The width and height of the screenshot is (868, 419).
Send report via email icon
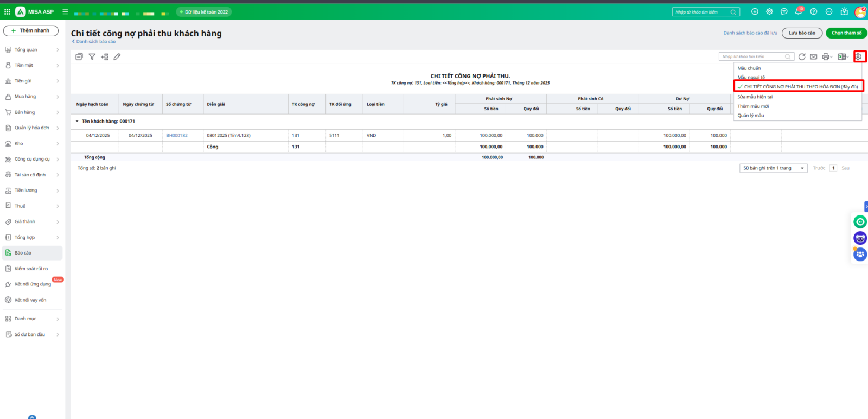click(x=813, y=56)
